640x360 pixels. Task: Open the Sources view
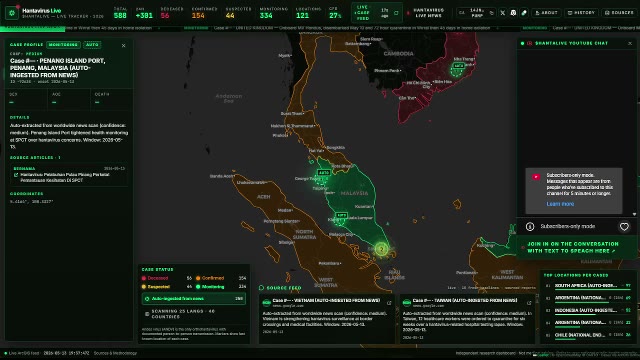tap(619, 13)
